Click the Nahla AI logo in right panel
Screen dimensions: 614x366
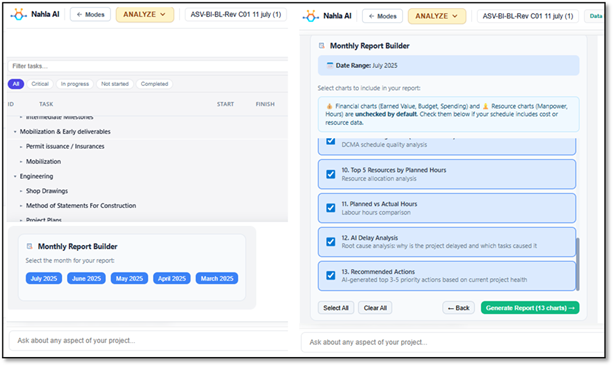coord(310,16)
